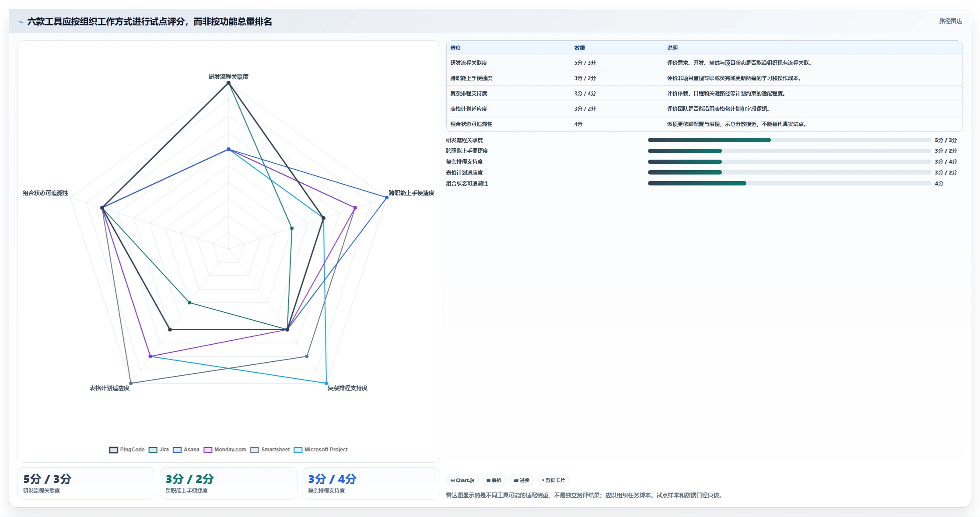The height and width of the screenshot is (517, 980).
Task: Open the 3分 / 2分 跨职能上手便捷度 KPI card
Action: tap(228, 483)
